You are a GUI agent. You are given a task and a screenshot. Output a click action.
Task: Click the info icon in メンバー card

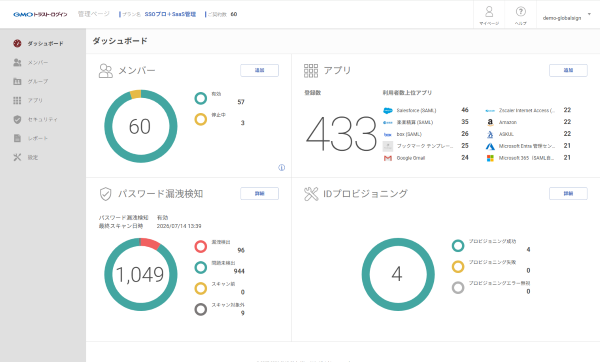coord(282,168)
